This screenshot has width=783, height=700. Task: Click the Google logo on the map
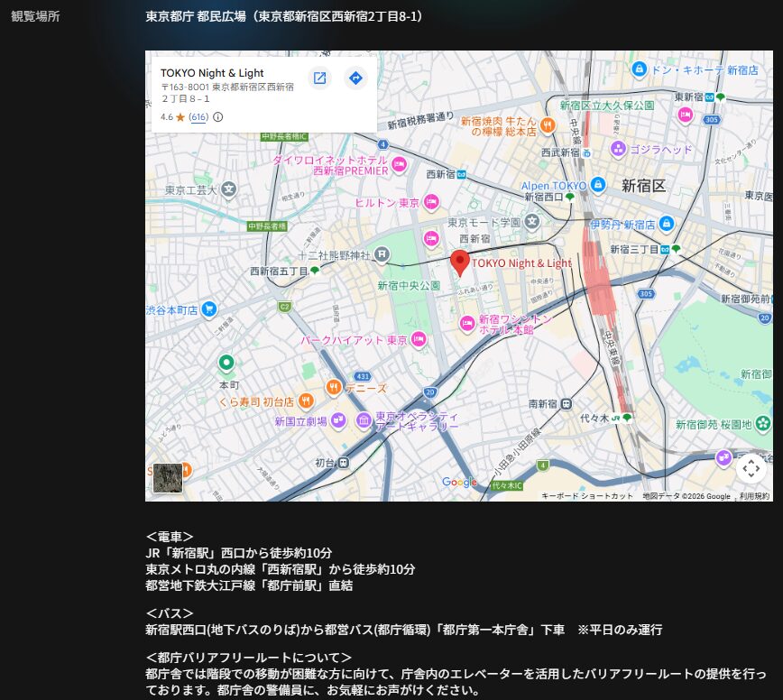(x=459, y=483)
